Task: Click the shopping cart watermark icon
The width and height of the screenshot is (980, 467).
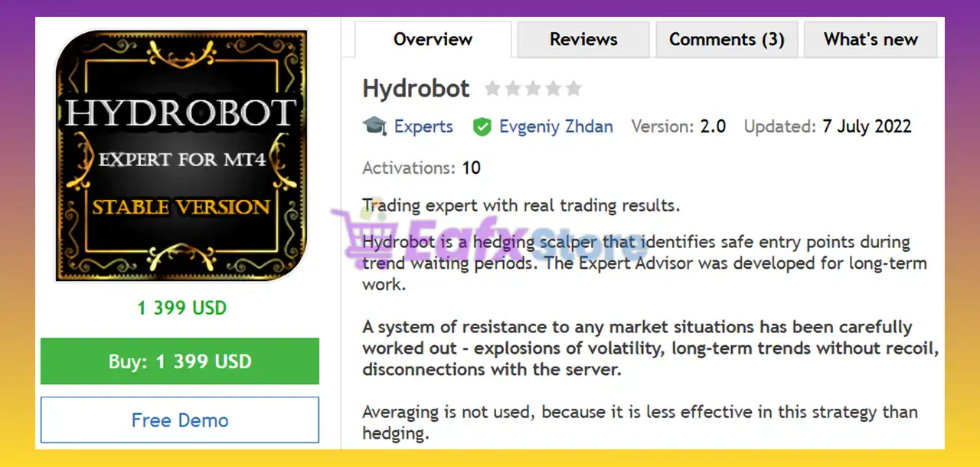Action: coord(364,239)
